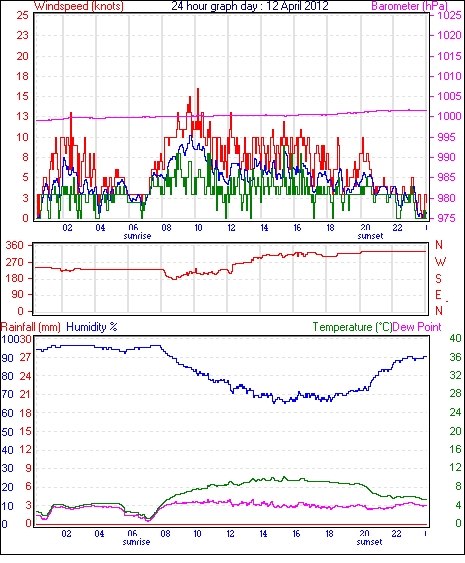
Task: Click the W compass letter on the direction graph
Action: (x=440, y=262)
